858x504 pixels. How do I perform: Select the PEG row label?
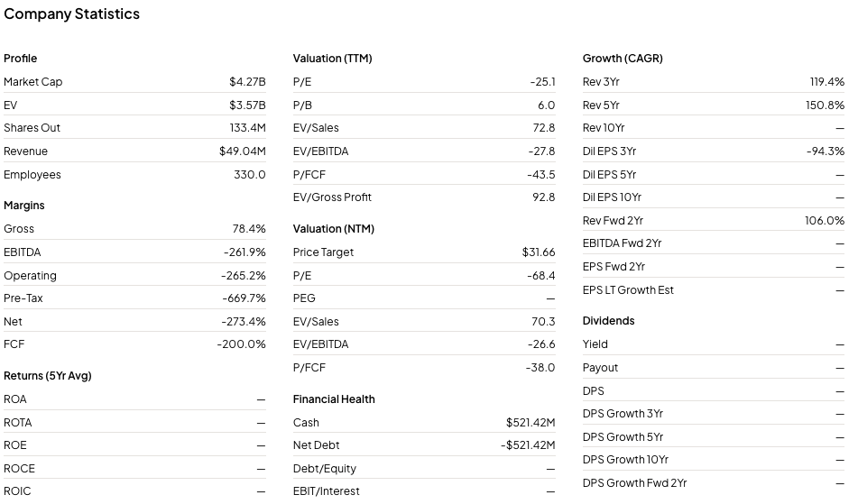304,298
